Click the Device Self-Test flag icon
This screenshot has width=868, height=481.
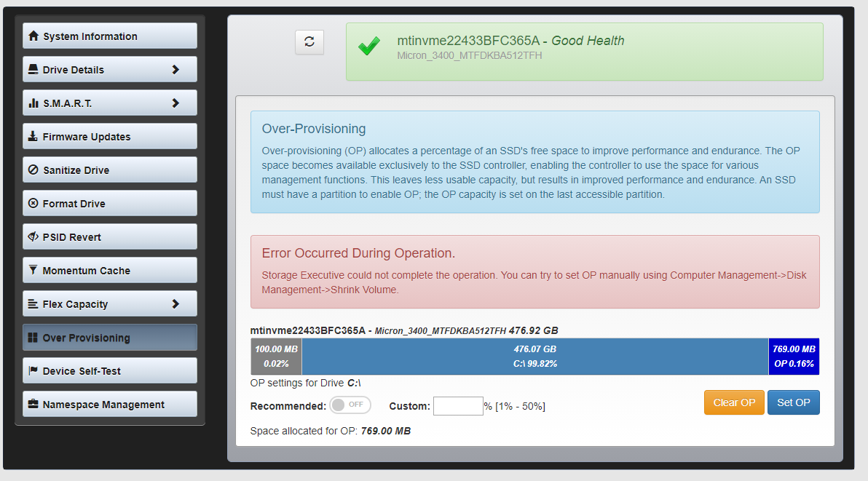(x=33, y=370)
